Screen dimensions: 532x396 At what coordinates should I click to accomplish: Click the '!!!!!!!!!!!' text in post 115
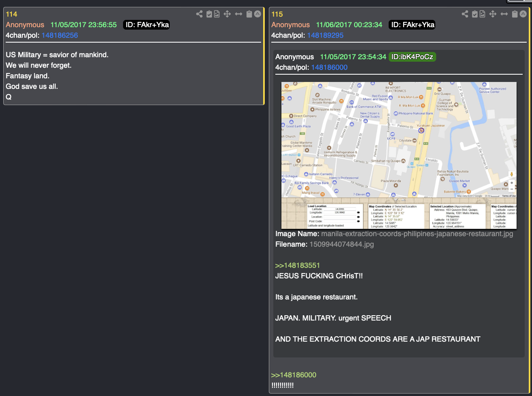(x=283, y=385)
